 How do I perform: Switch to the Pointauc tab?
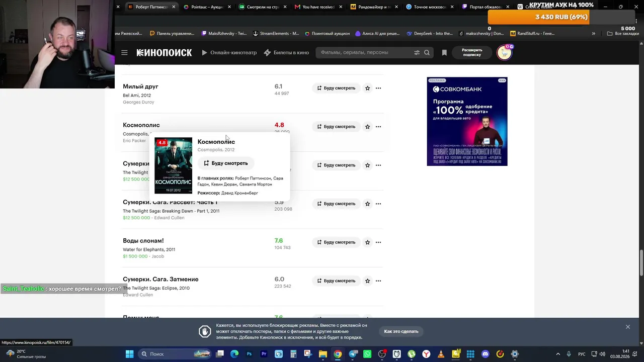(x=207, y=7)
